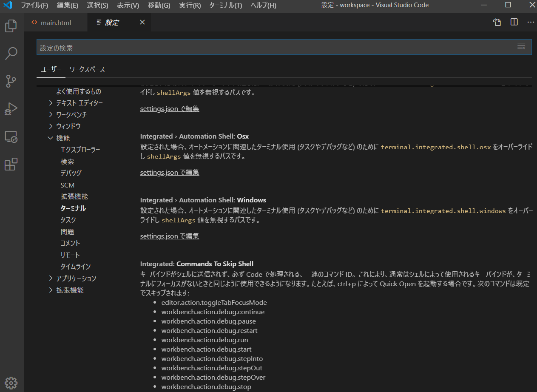Open the Extensions view
The height and width of the screenshot is (392, 537).
pyautogui.click(x=11, y=164)
